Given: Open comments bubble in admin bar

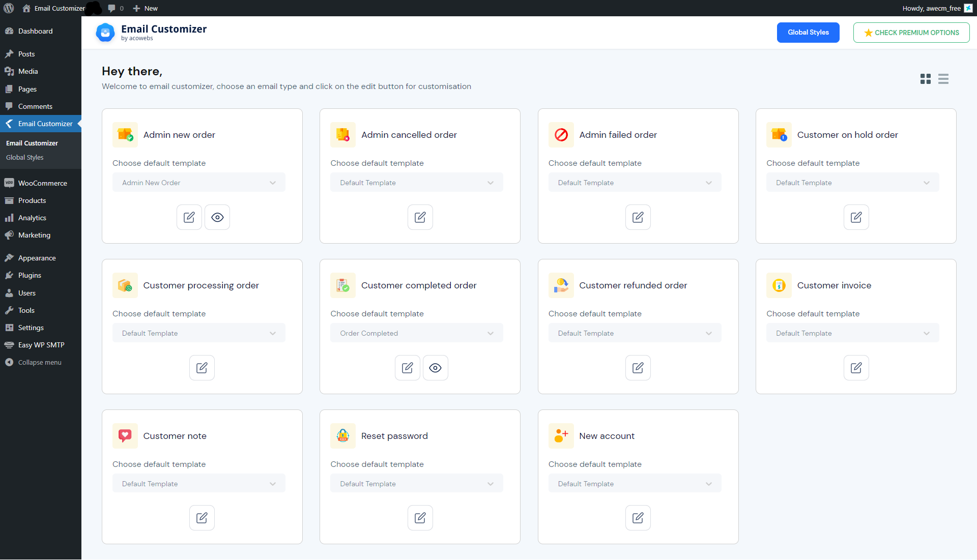Looking at the screenshot, I should point(116,8).
